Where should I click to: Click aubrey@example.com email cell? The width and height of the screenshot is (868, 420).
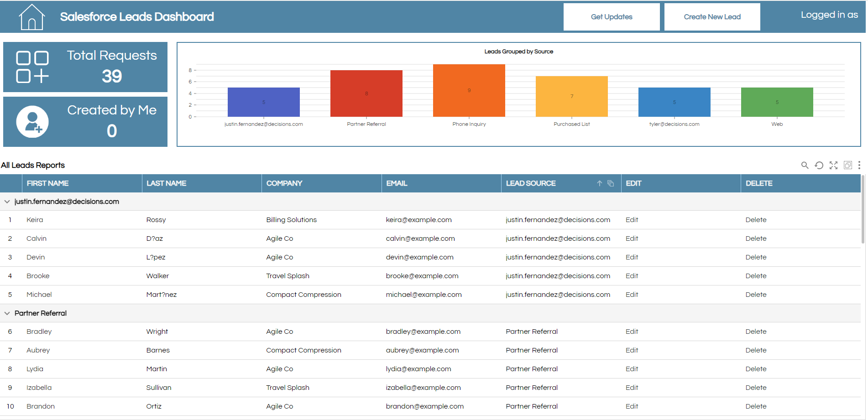[422, 350]
